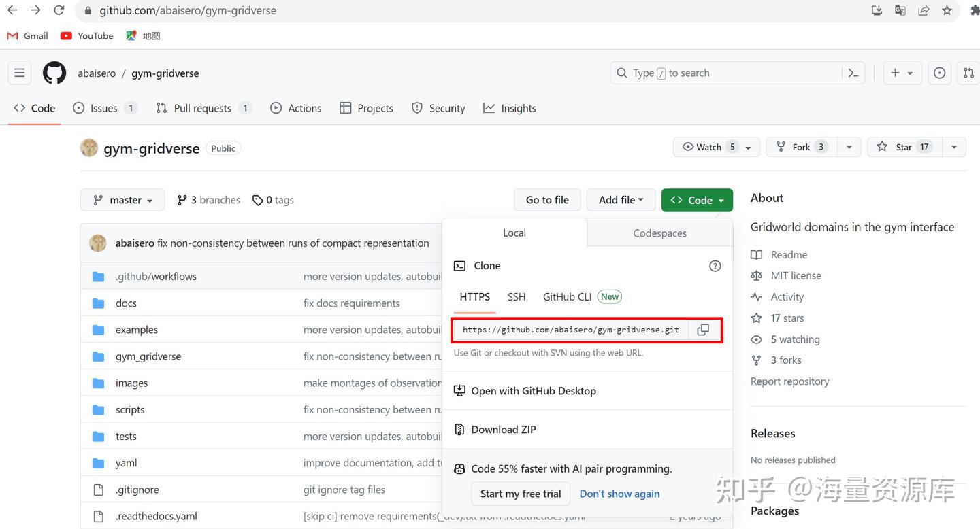Open the create-new plus dropdown
The image size is (980, 529).
(x=902, y=73)
